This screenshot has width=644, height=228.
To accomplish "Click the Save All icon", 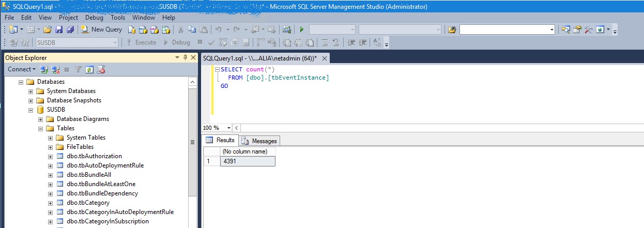I will [70, 29].
